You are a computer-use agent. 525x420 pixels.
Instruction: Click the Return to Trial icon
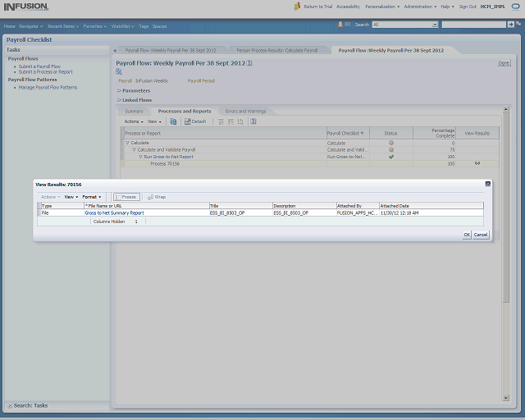coord(297,7)
